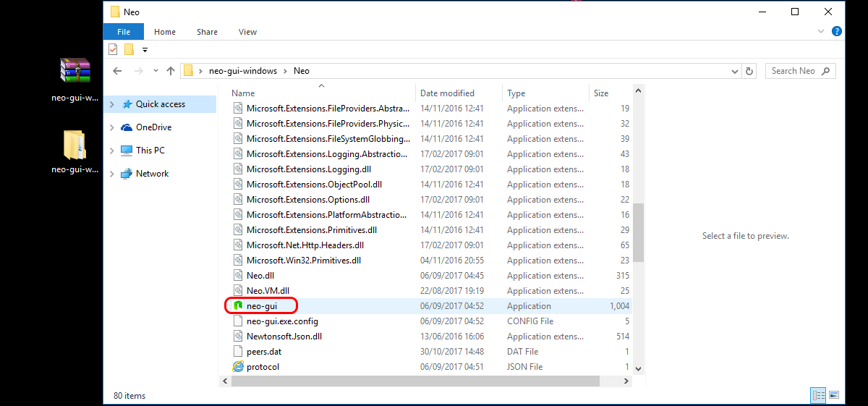This screenshot has height=406, width=868.
Task: Click the neo-gui-w... folder icon on desktop
Action: point(75,145)
